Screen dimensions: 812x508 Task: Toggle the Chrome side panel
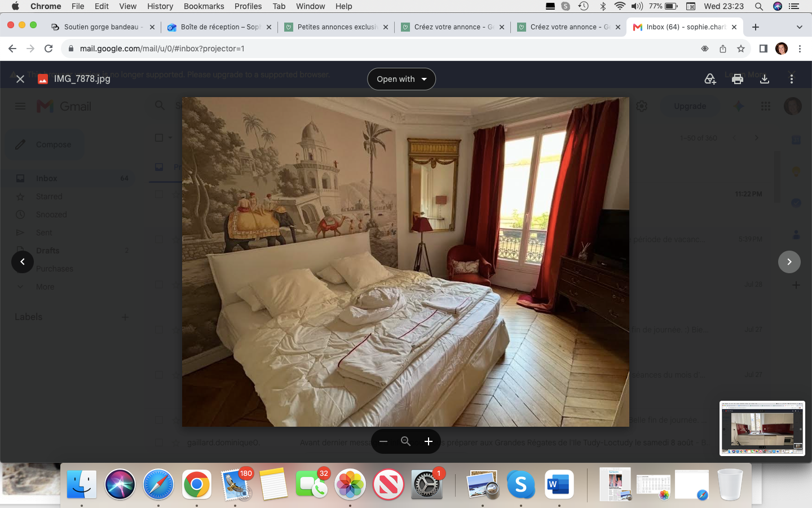(763, 49)
